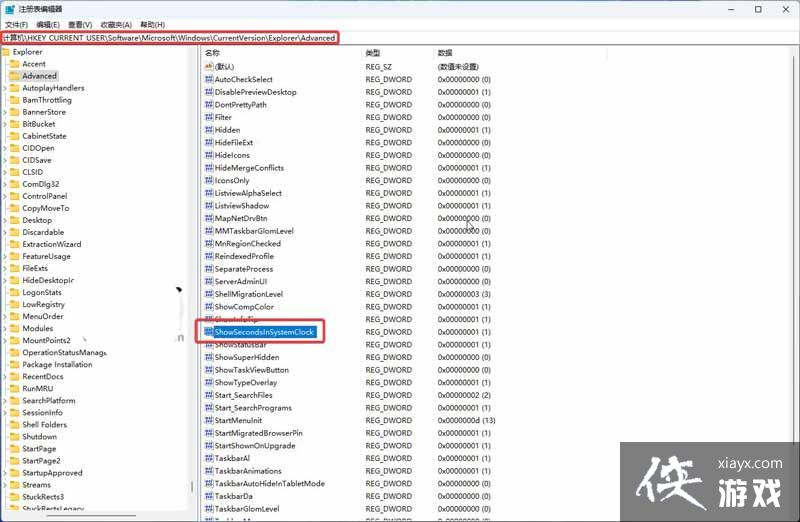This screenshot has width=800, height=522.
Task: Expand the SearchPlatform tree node
Action: click(5, 401)
